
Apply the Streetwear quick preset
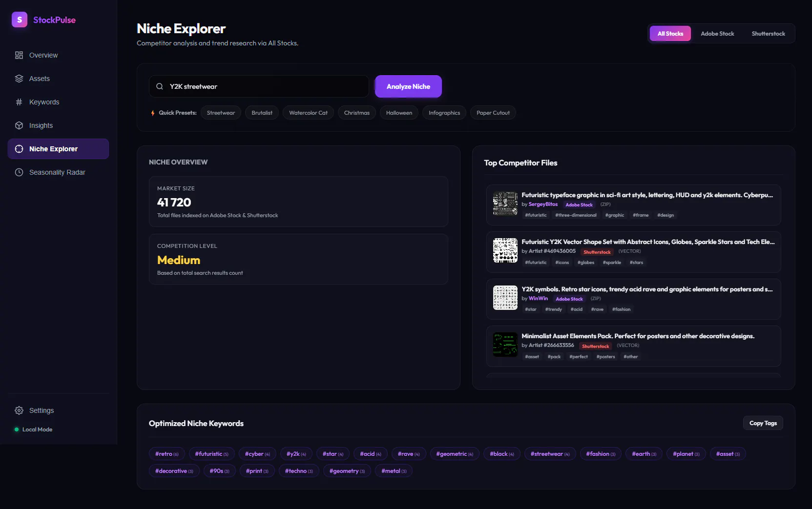[221, 113]
